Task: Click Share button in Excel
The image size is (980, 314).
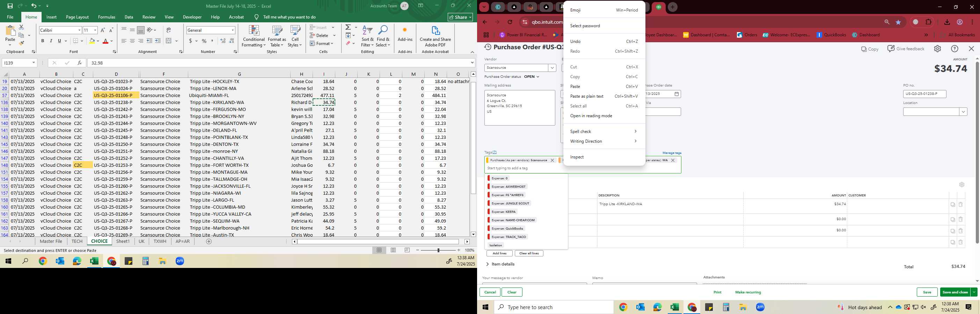Action: 460,17
